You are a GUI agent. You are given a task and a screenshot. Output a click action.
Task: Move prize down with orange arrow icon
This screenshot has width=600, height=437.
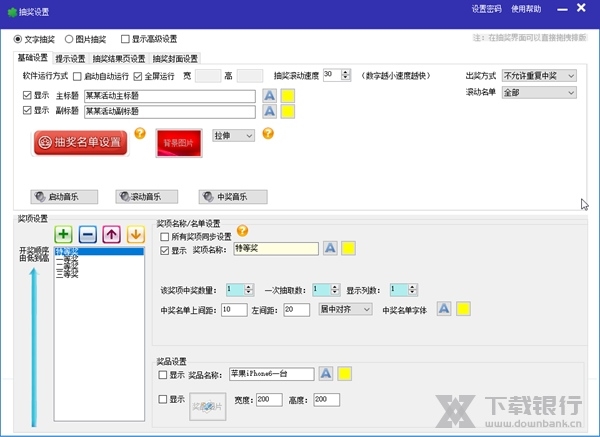pos(136,234)
